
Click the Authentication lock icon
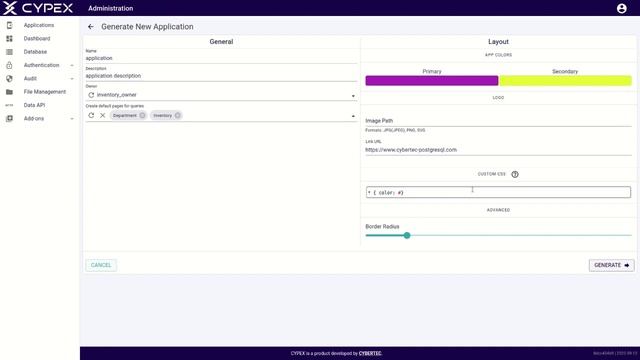pos(9,65)
